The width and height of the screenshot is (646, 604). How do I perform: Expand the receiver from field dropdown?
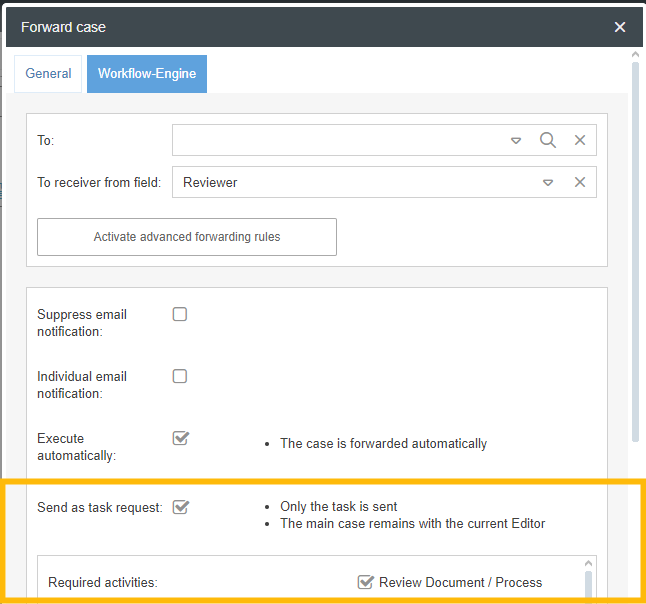click(x=548, y=183)
